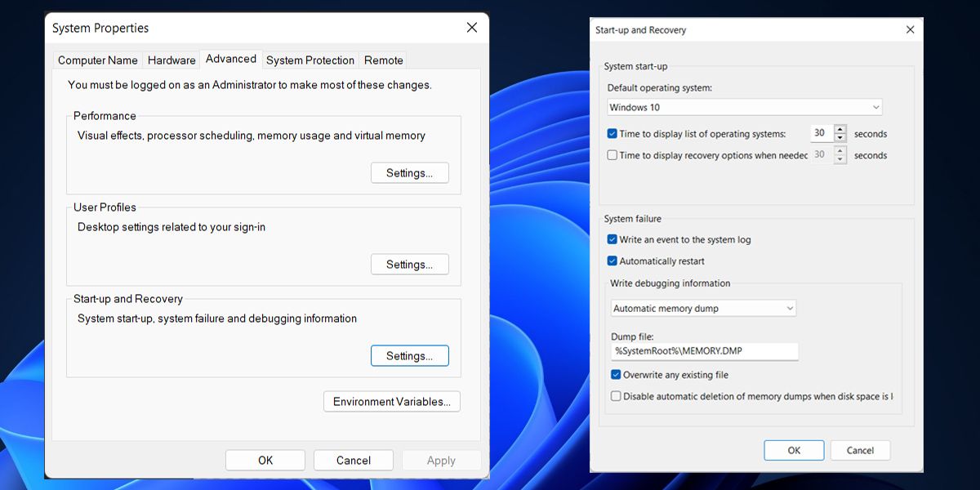The height and width of the screenshot is (490, 980).
Task: Open the Automatic memory dump dropdown
Action: [x=704, y=308]
